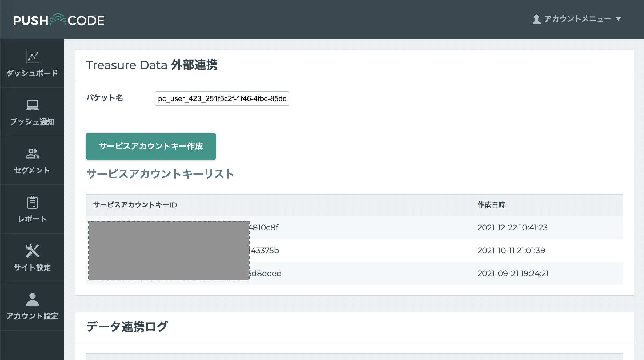644x360 pixels.
Task: Select the Segment people icon
Action: tap(32, 154)
